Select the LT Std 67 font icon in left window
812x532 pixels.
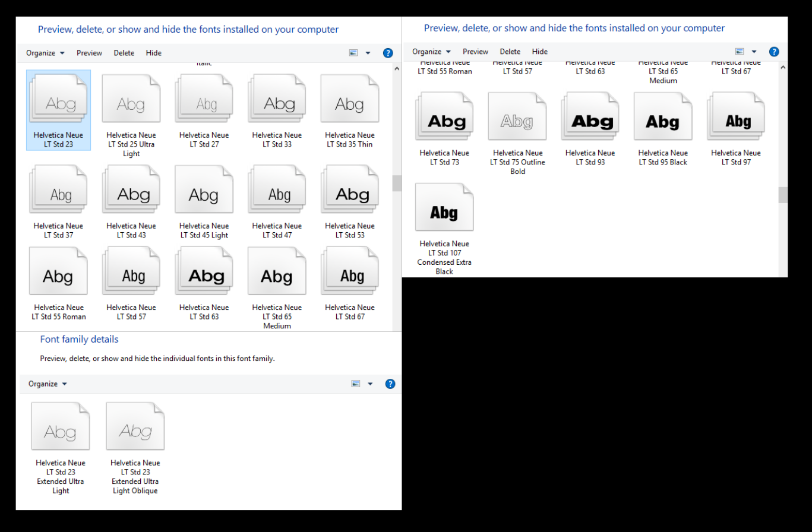(x=350, y=271)
